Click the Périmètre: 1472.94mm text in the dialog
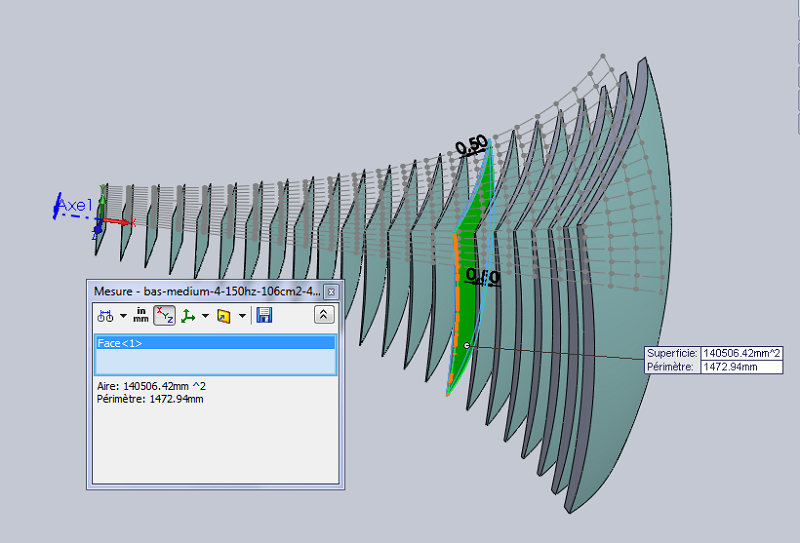 coord(150,399)
